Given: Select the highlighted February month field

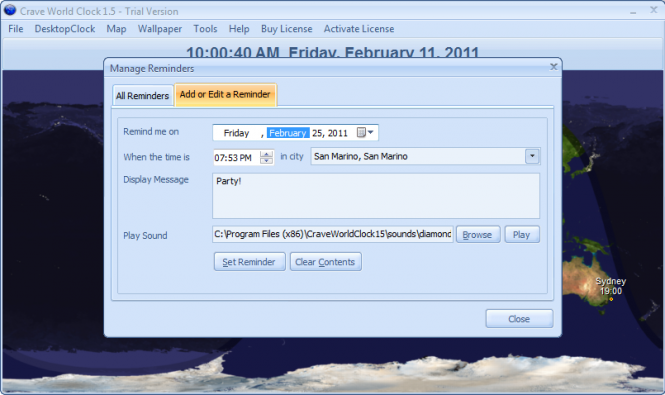Looking at the screenshot, I should [x=288, y=133].
